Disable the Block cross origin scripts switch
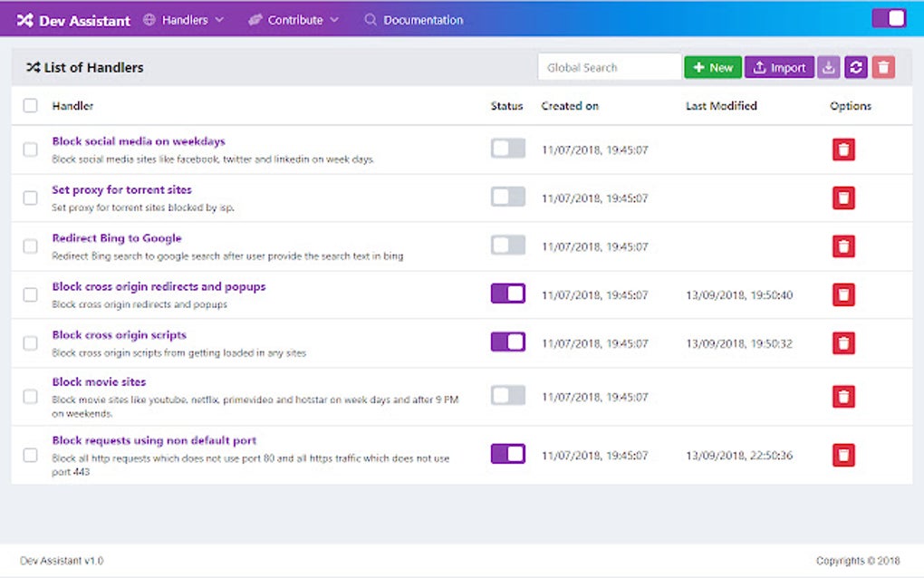This screenshot has height=578, width=924. 507,342
